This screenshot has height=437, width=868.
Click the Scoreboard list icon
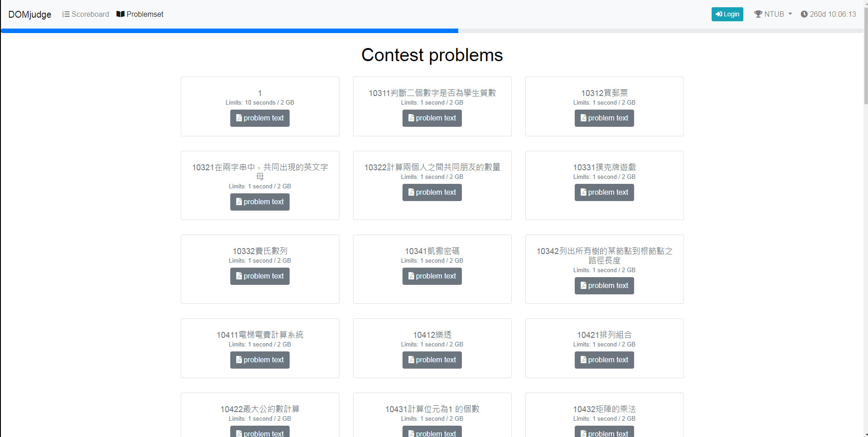coord(66,14)
